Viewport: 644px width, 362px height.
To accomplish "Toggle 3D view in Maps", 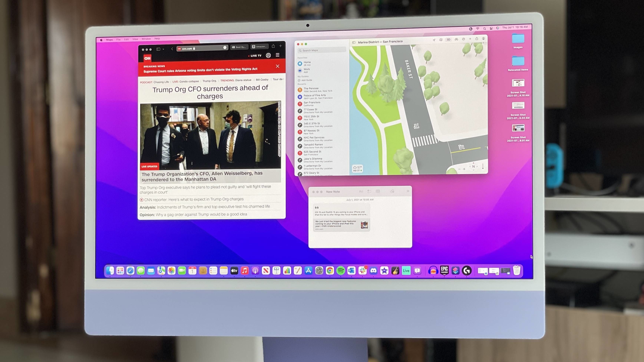I will pos(448,39).
